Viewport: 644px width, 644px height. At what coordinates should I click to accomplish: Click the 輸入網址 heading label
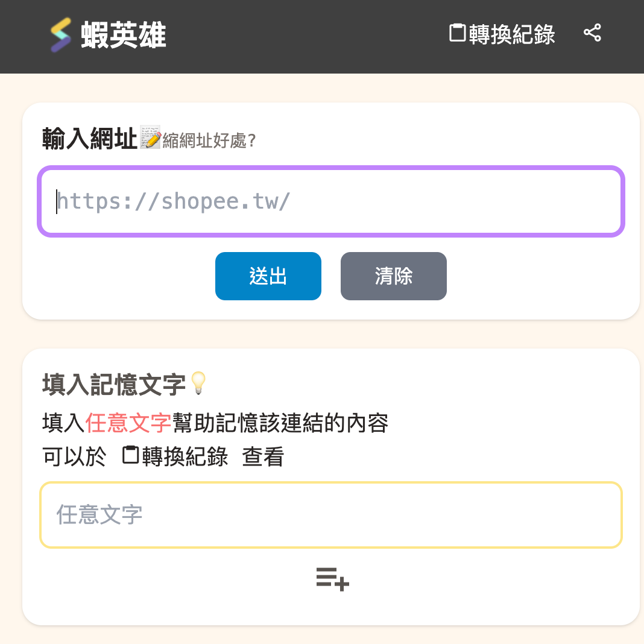[90, 139]
